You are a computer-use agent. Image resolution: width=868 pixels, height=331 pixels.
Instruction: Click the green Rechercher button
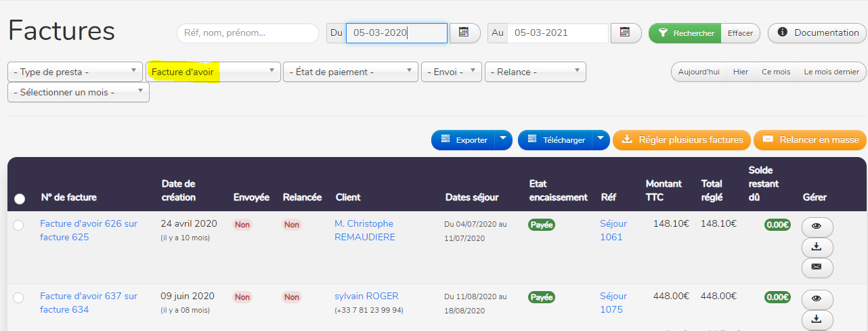pos(685,33)
